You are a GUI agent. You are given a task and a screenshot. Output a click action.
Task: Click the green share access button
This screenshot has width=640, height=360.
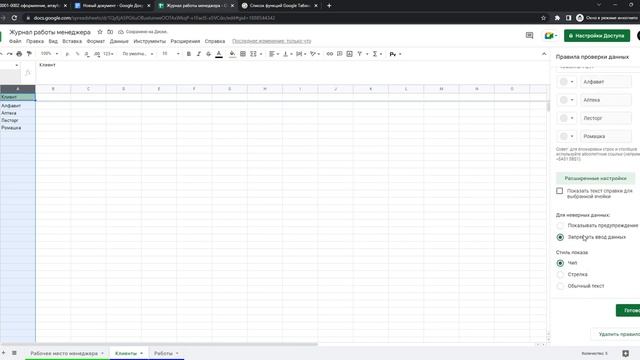597,36
